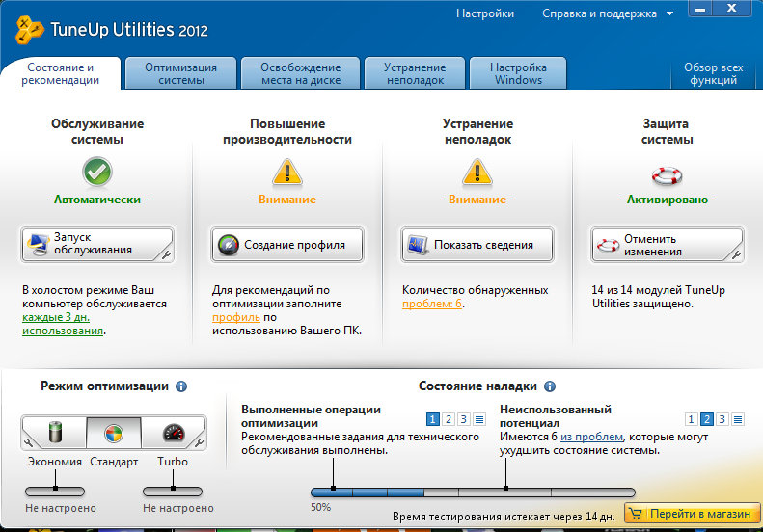Screen dimensions: 763x532
Task: Open каждые 3 дн. использования link
Action: [63, 324]
